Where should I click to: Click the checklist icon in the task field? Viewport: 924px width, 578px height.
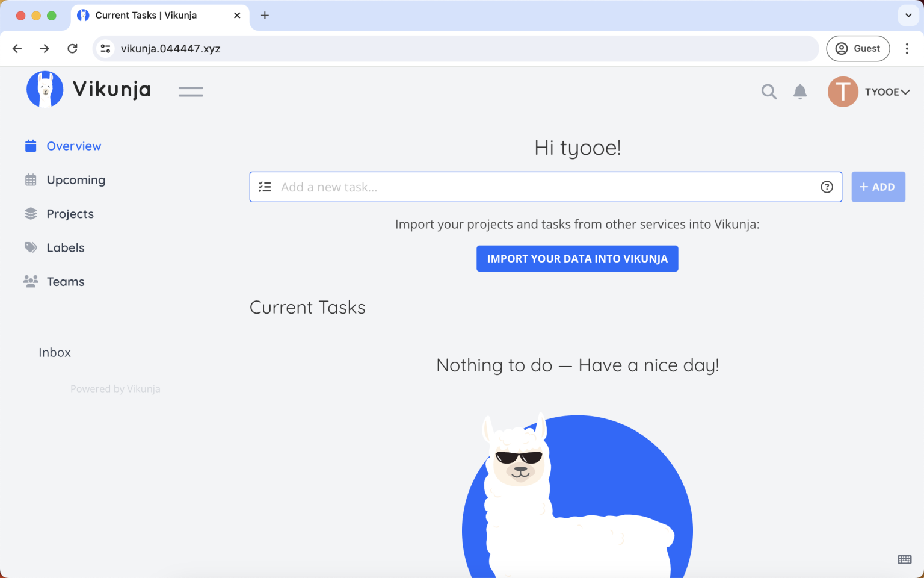[265, 187]
